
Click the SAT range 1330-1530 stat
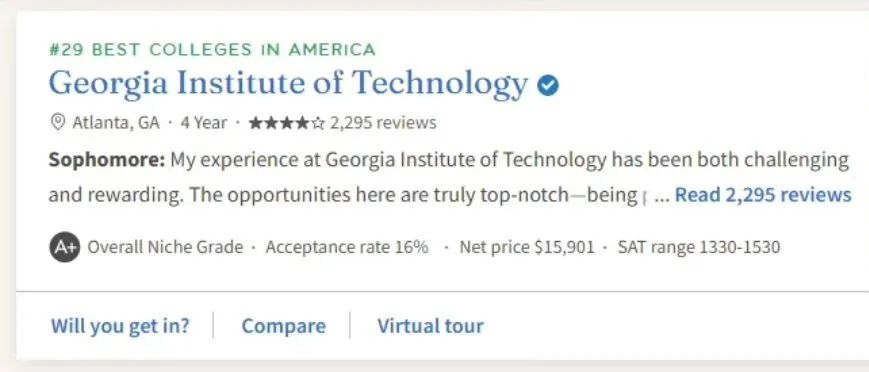coord(699,247)
